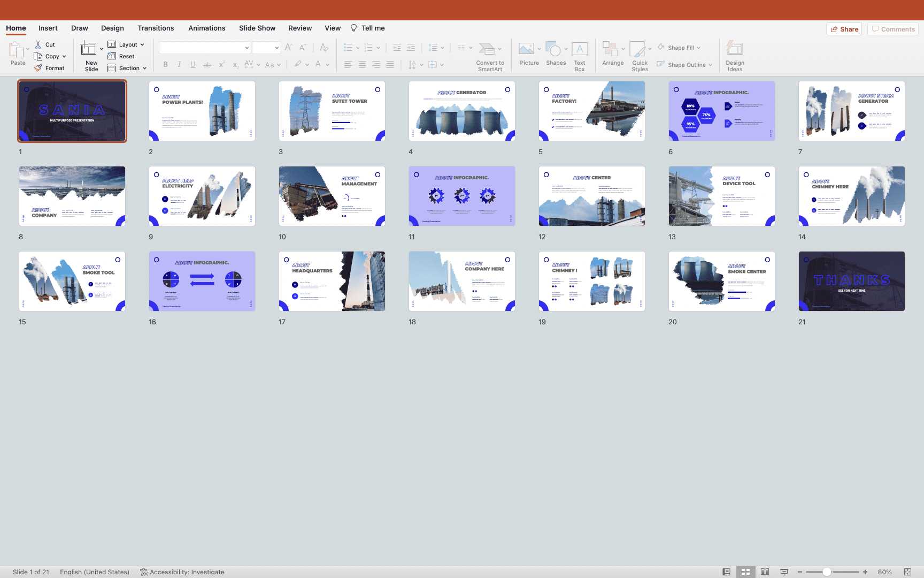This screenshot has width=924, height=578.
Task: Select slide 21 THANKS thumbnail
Action: pos(851,281)
